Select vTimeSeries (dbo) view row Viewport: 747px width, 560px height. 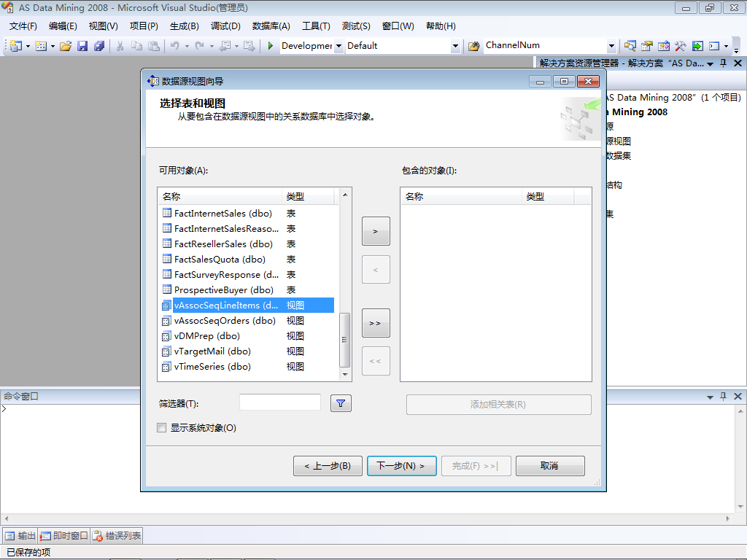[247, 367]
